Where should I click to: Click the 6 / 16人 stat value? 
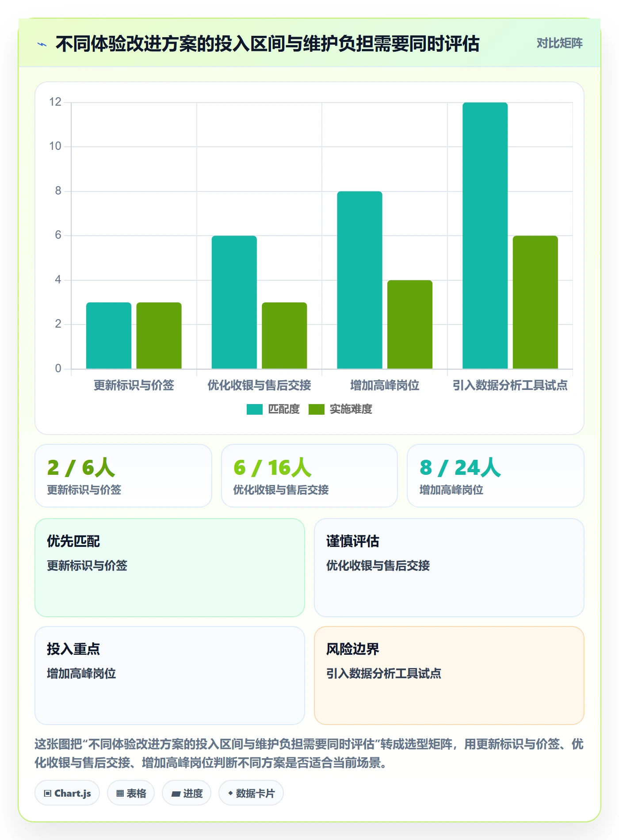272,468
